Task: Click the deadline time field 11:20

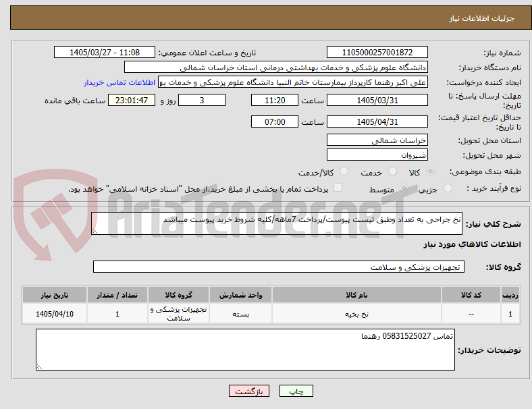Action: tap(275, 101)
